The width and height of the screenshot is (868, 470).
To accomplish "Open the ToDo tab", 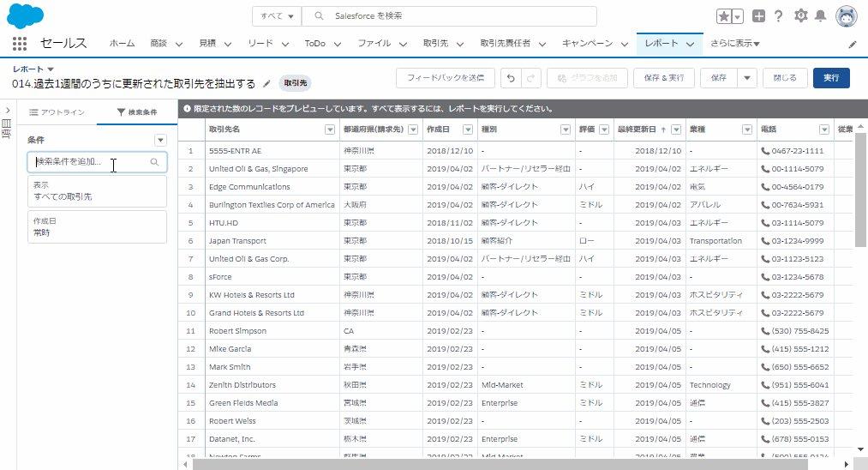I will (315, 43).
